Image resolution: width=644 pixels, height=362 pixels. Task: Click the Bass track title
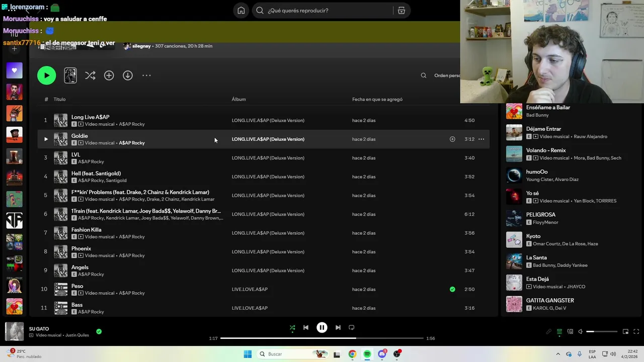pos(76,305)
